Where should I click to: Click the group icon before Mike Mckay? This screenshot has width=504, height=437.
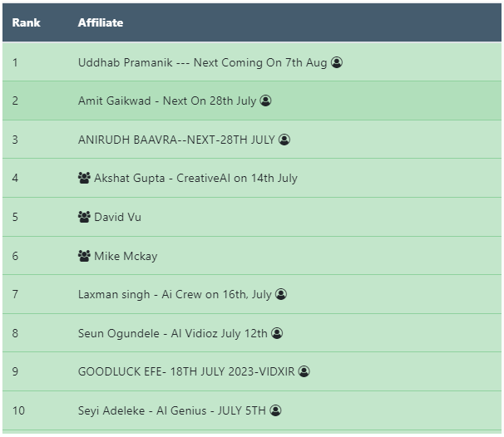click(84, 256)
